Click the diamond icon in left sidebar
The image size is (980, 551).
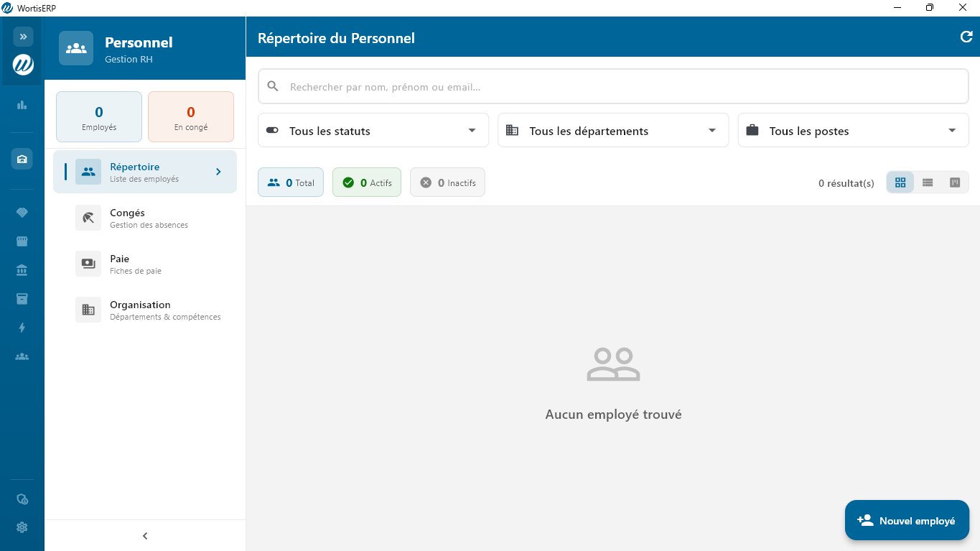click(x=22, y=213)
